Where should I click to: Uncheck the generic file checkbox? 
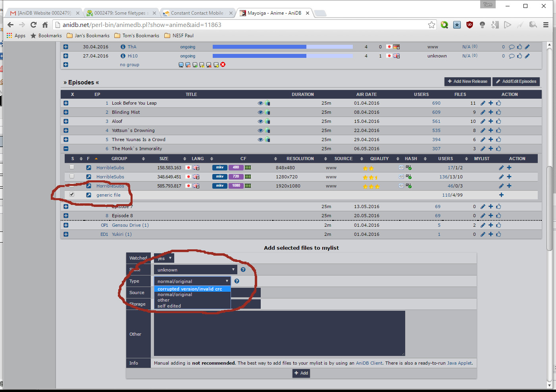click(x=72, y=195)
